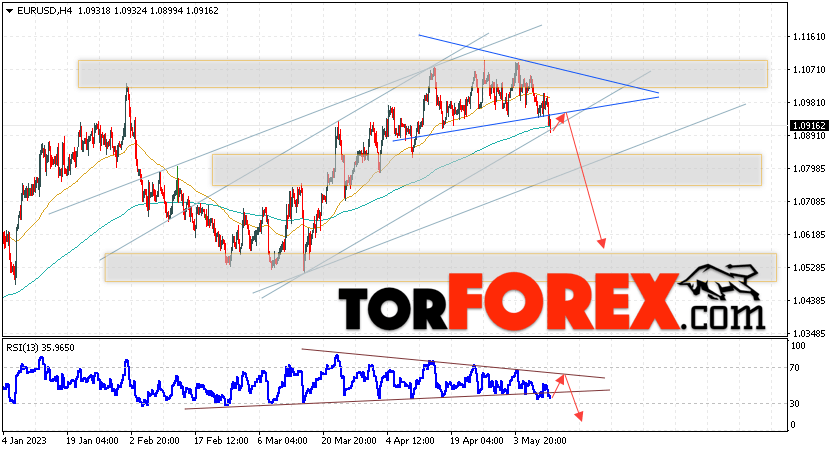The height and width of the screenshot is (452, 833).
Task: Click the RSI scale value 0
Action: [x=793, y=424]
